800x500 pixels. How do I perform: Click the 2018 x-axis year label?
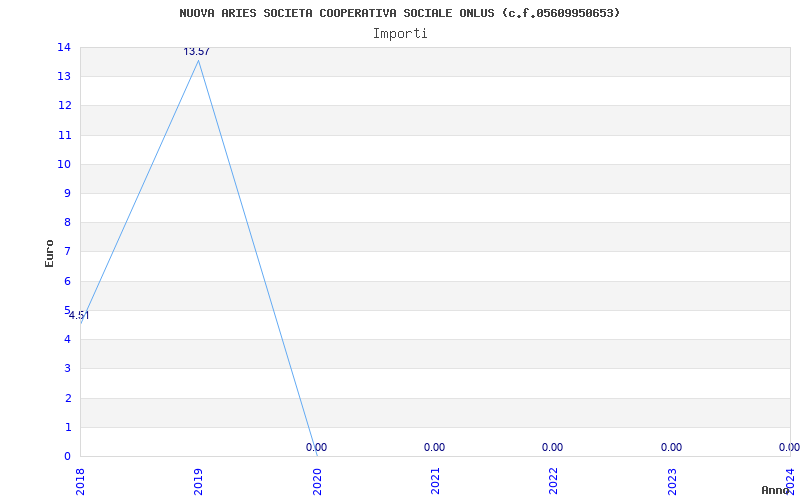pos(80,482)
